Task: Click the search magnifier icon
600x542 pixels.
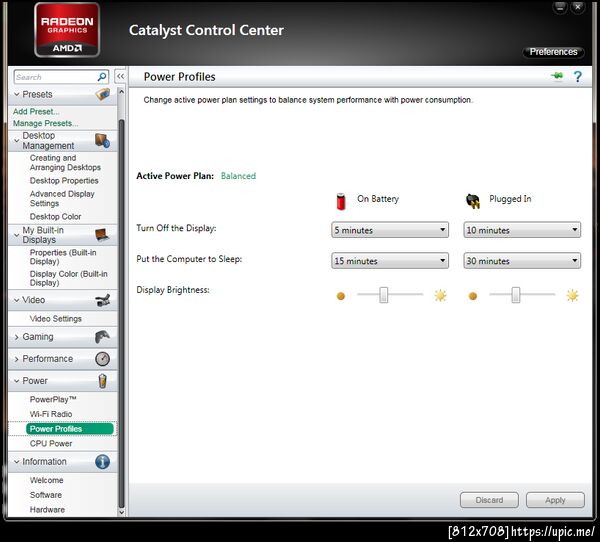Action: [x=102, y=77]
